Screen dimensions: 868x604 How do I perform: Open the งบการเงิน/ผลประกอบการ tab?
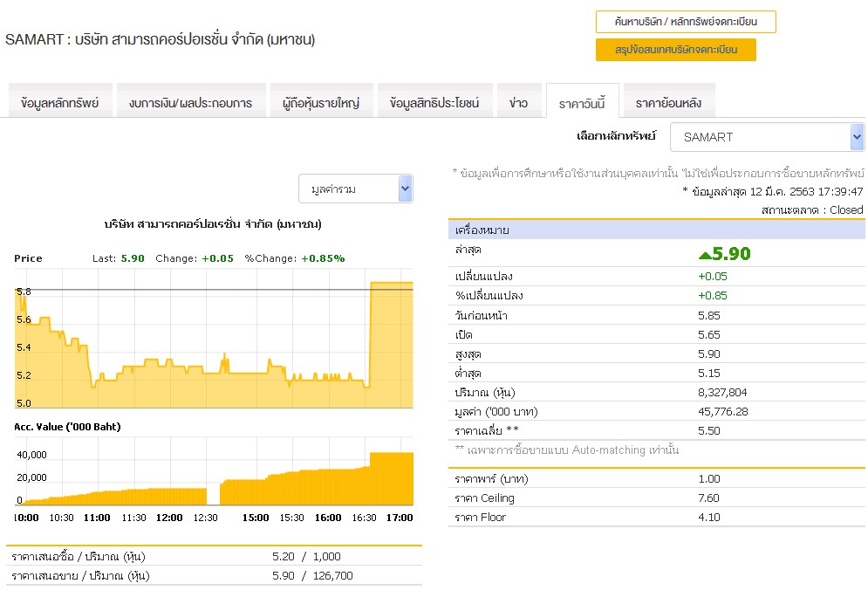pos(190,102)
